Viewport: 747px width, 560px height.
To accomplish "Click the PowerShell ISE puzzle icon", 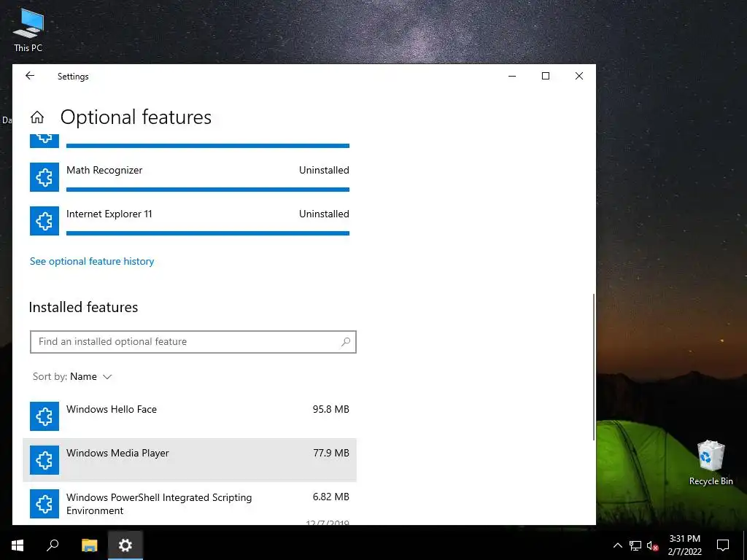I will pos(44,504).
